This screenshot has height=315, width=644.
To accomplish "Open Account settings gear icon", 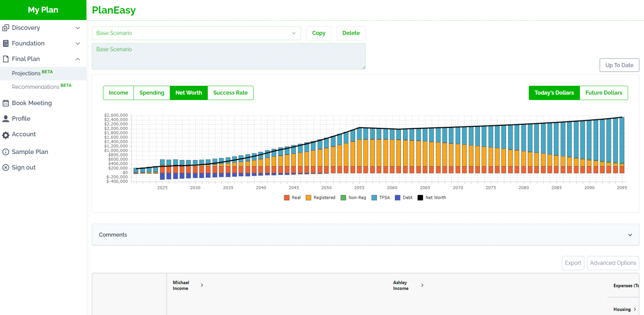I will [x=6, y=134].
